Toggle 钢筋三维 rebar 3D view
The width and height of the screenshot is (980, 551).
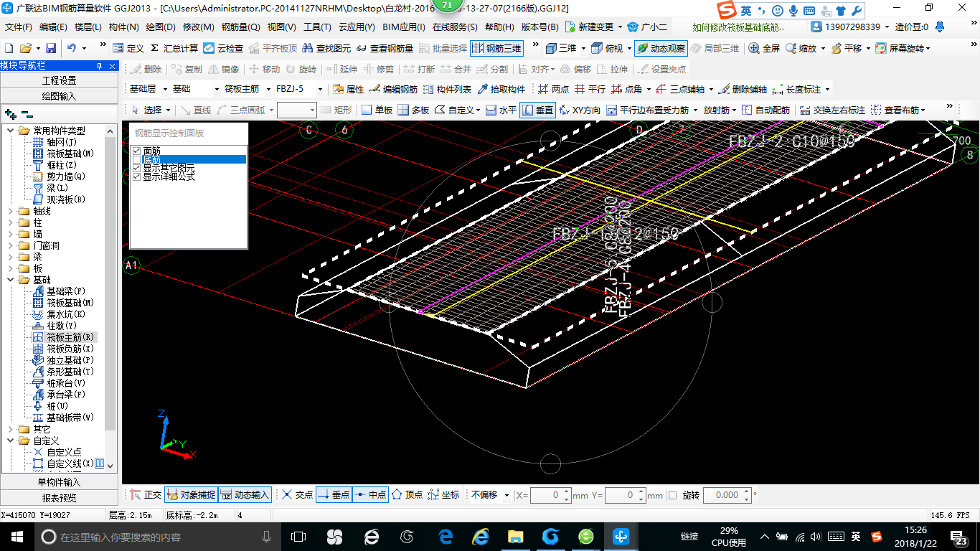coord(496,48)
